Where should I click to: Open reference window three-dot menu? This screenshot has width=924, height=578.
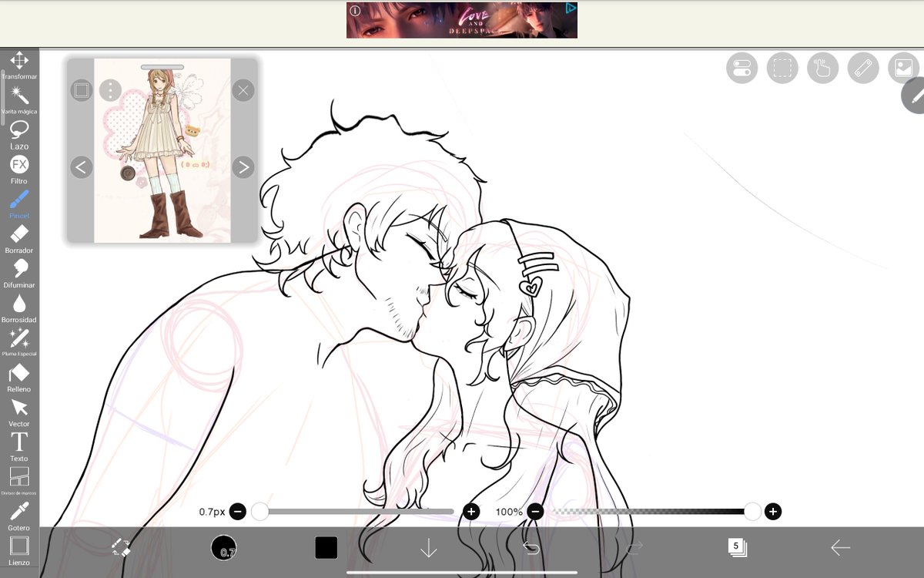[x=110, y=91]
